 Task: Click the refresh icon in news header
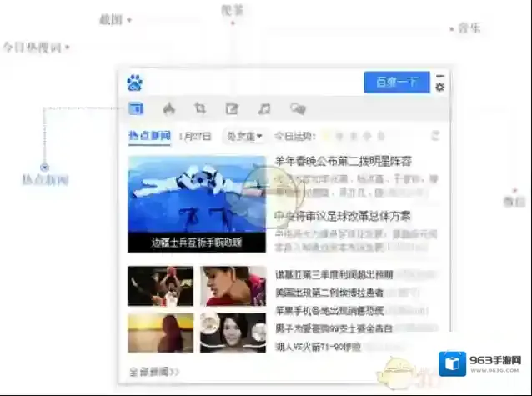tap(435, 136)
